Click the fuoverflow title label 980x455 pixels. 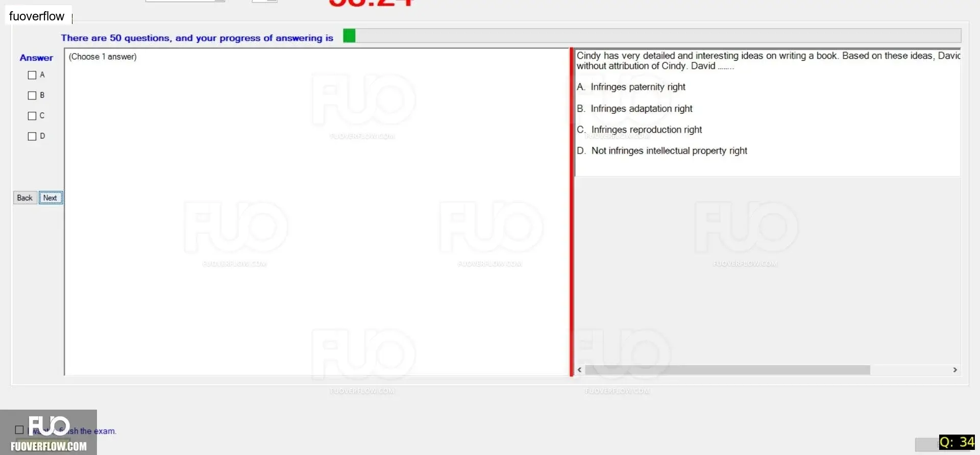pyautogui.click(x=37, y=16)
